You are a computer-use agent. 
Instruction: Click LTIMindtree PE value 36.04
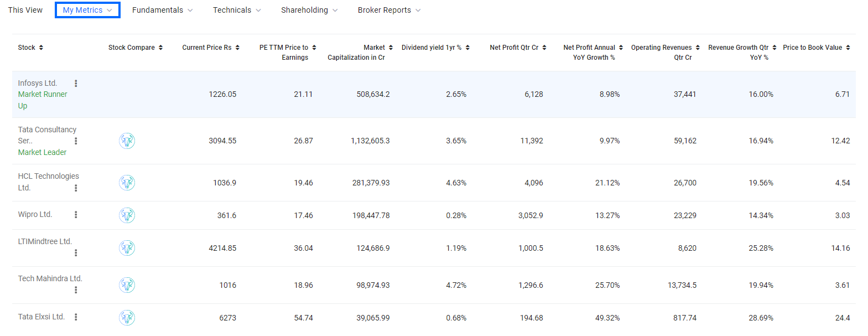(x=303, y=248)
